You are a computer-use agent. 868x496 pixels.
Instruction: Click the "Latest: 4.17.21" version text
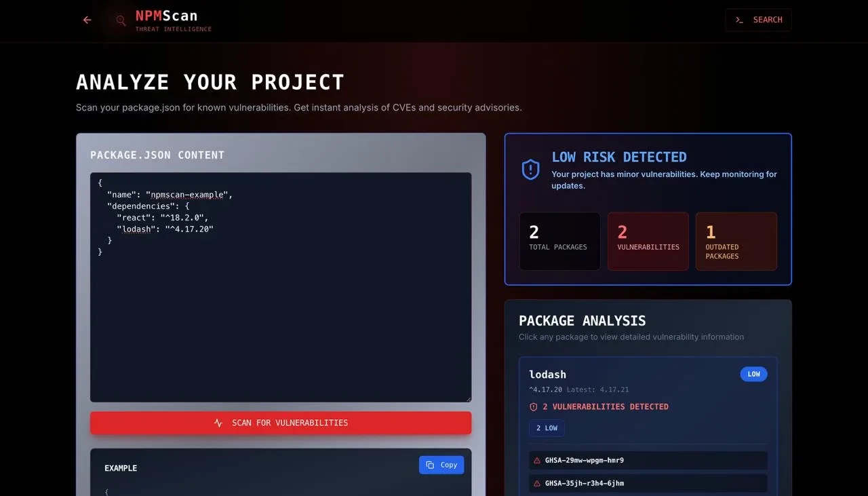point(597,389)
